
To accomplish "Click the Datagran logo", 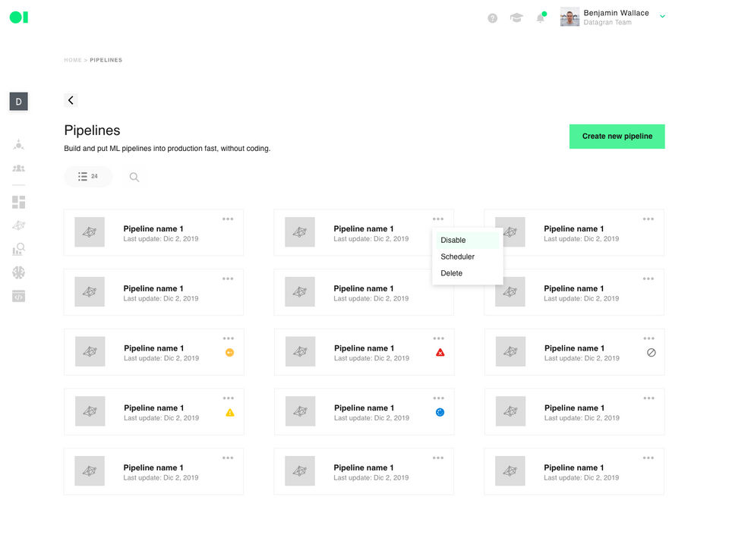I will tap(19, 17).
